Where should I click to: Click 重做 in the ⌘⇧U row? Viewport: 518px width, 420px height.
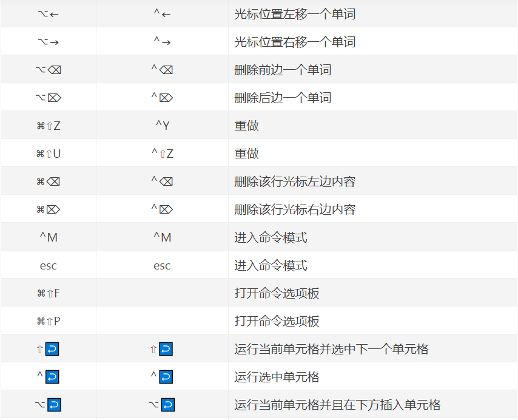click(246, 154)
